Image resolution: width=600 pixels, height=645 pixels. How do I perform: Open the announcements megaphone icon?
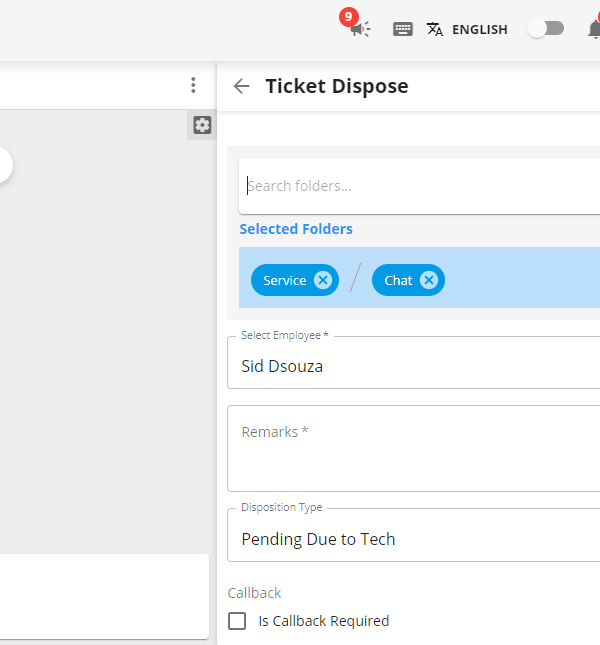click(x=361, y=29)
